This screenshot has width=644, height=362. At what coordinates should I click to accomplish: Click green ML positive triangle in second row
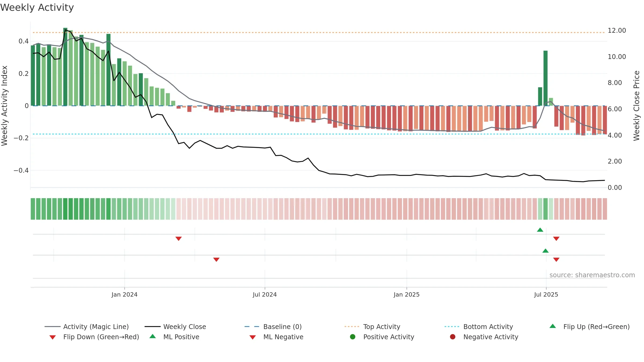[x=546, y=251]
